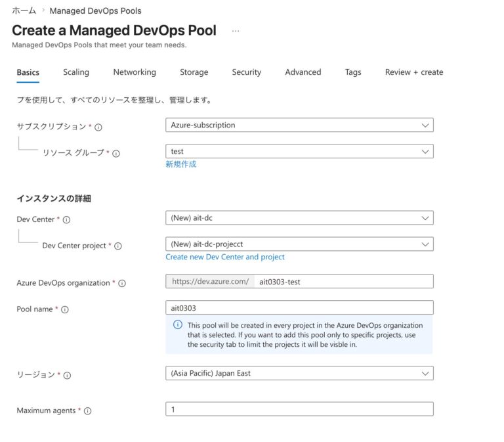Click the info icon beside Dev Center label
Screen dimensions: 504x442
click(66, 220)
